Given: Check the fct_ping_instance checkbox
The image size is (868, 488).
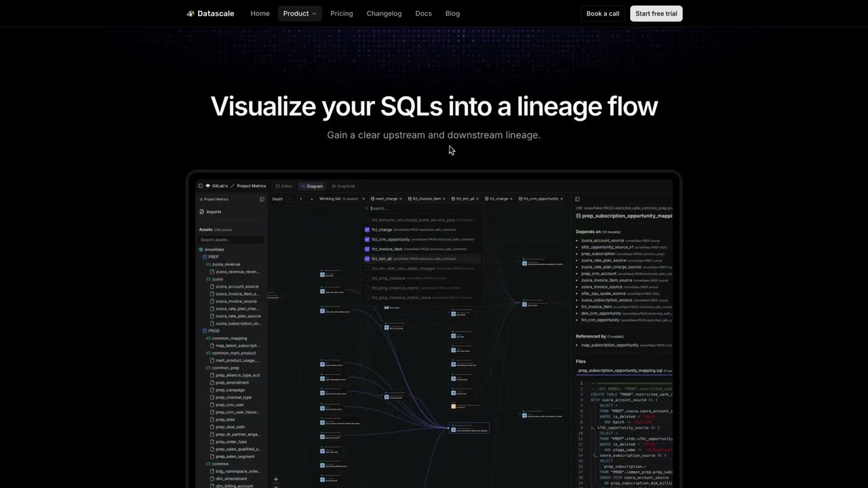Looking at the screenshot, I should (367, 278).
